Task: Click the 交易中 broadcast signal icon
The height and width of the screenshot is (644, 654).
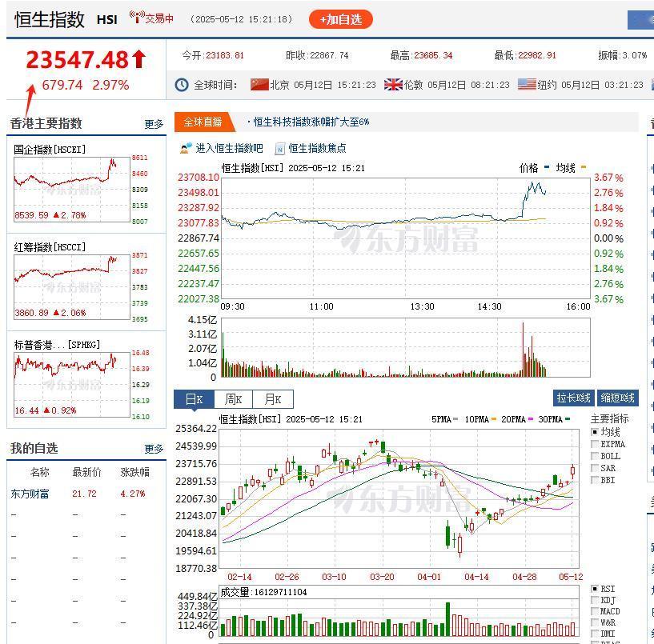Action: (x=137, y=17)
